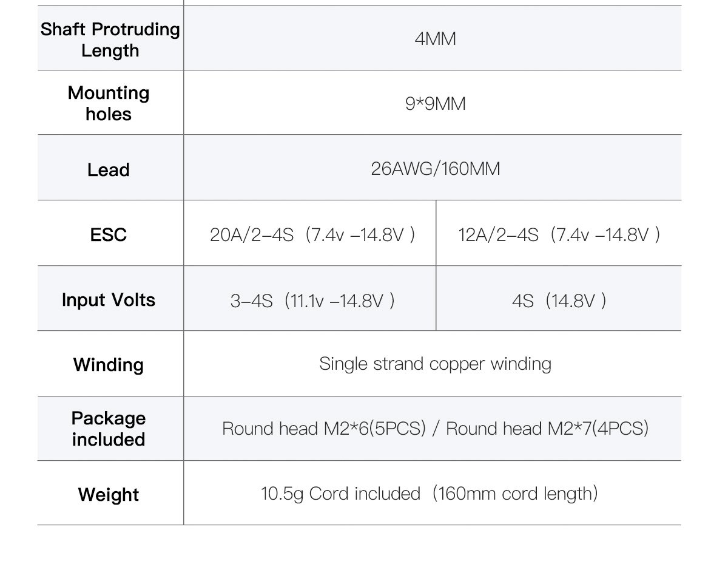Select Single strand copper winding text
This screenshot has height=578, width=728.
435,364
